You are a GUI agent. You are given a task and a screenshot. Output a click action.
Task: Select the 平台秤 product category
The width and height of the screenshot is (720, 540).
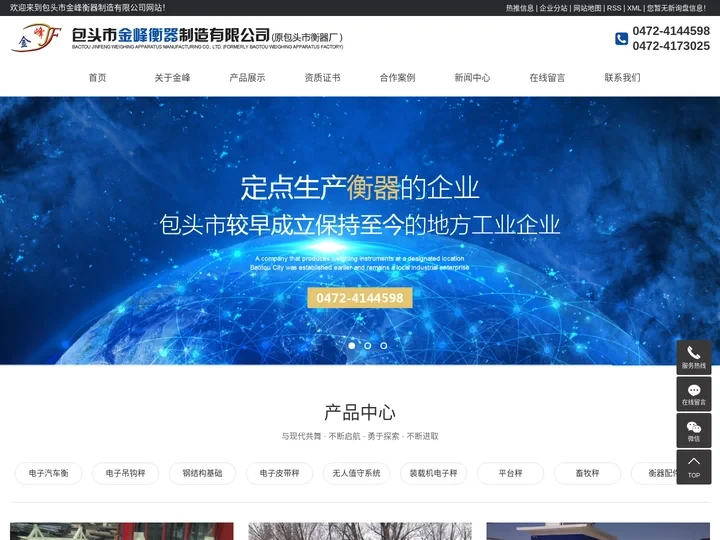coord(511,473)
